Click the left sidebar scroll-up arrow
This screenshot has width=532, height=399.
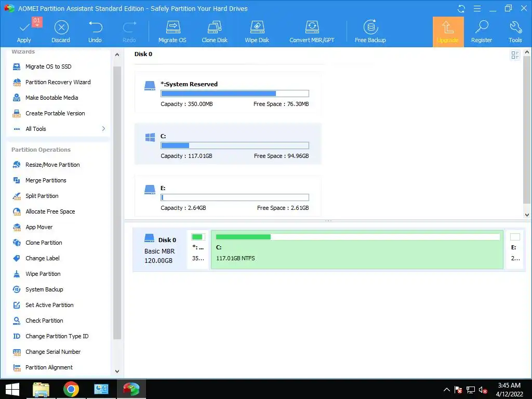[117, 55]
